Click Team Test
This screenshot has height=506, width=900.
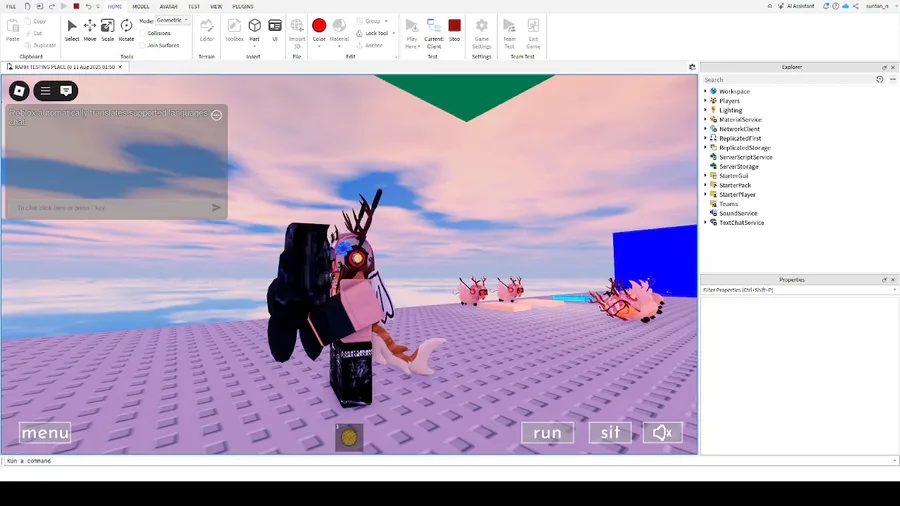[509, 33]
